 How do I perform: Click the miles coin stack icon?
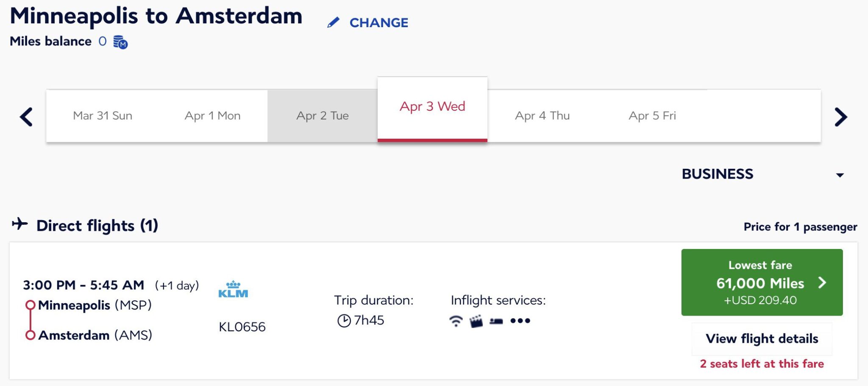pos(120,42)
